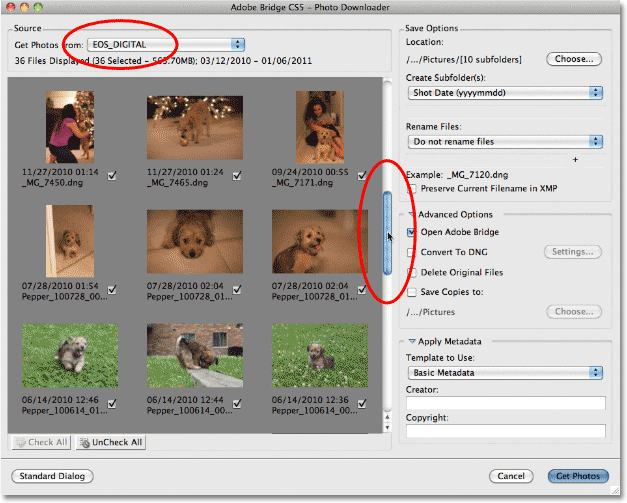This screenshot has width=627, height=503.
Task: Uncheck the _MG_7450.dng photo checkbox
Action: point(112,176)
